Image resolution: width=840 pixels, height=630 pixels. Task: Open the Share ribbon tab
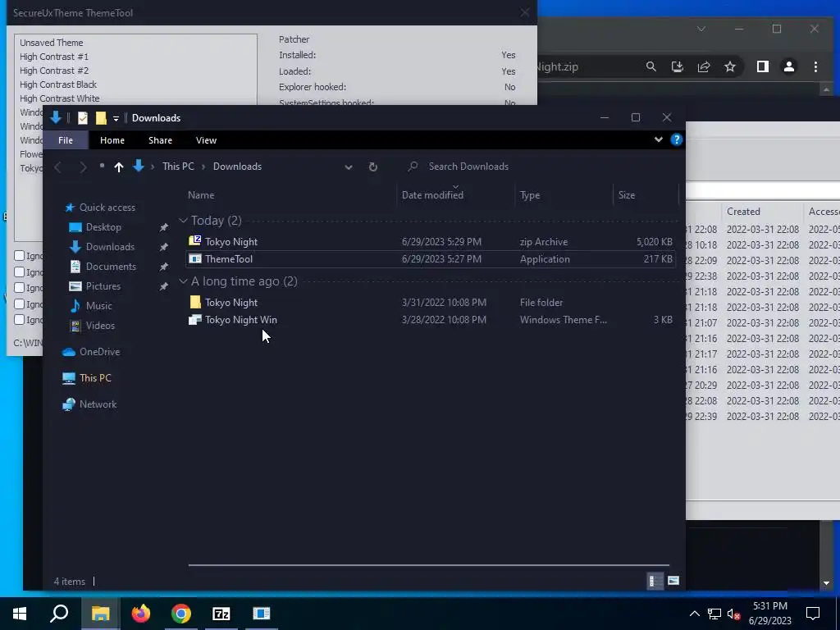click(x=160, y=140)
